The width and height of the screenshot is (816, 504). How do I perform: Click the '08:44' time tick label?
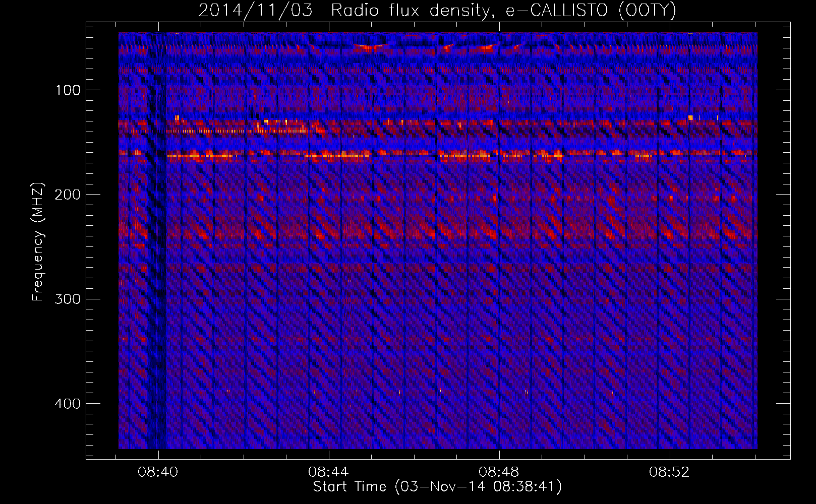(x=329, y=472)
